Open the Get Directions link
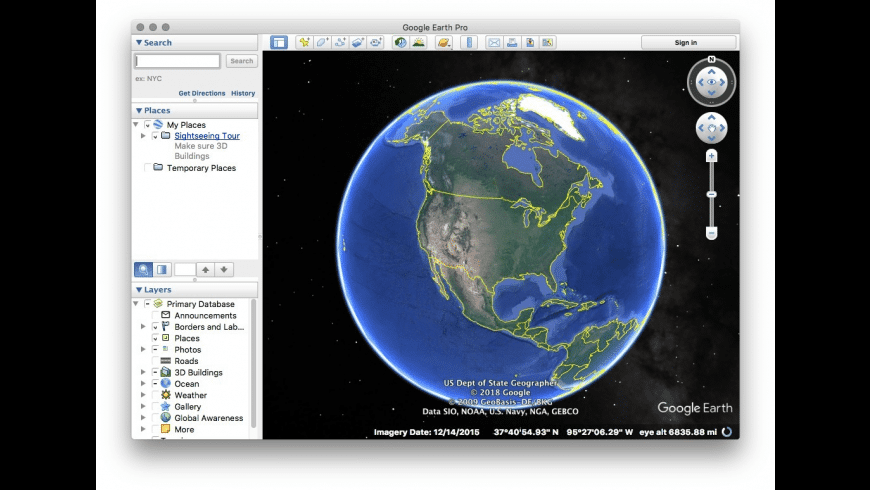 [201, 93]
